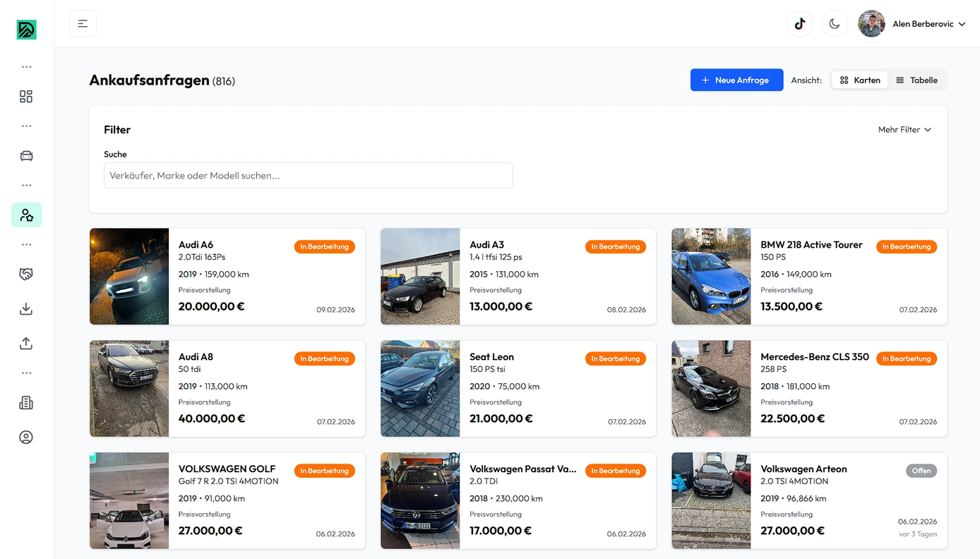This screenshot has height=559, width=980.
Task: Open the blue BMW 218 Active Tourer photo
Action: point(711,277)
